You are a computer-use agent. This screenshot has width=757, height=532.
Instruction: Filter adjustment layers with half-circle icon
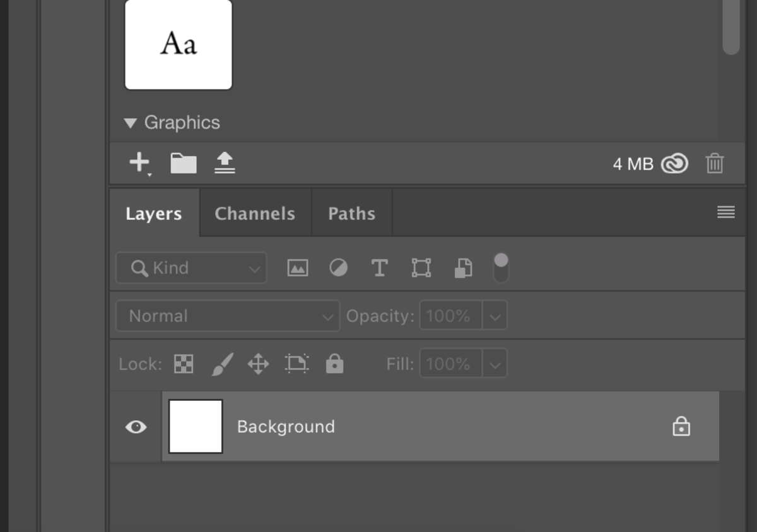tap(338, 267)
